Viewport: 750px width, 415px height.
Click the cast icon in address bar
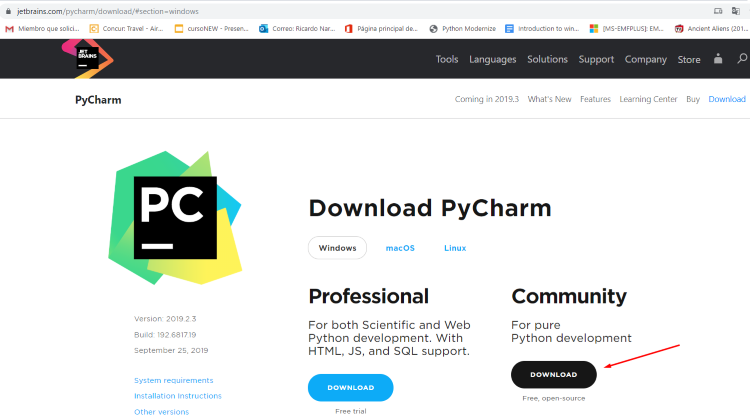(718, 11)
